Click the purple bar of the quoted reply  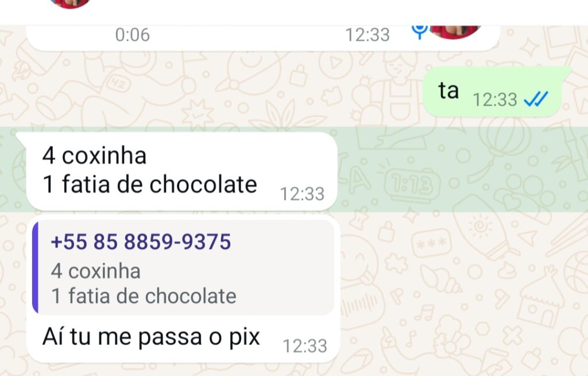tap(35, 267)
